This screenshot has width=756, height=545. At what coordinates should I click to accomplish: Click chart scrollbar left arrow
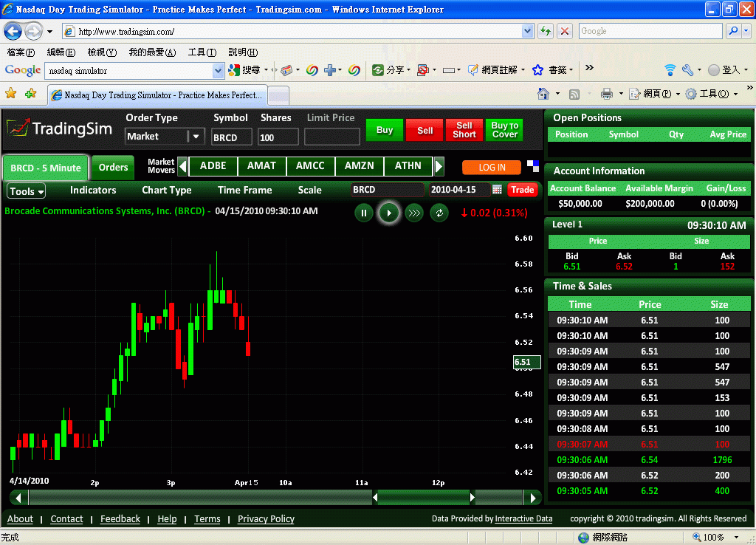pyautogui.click(x=18, y=498)
